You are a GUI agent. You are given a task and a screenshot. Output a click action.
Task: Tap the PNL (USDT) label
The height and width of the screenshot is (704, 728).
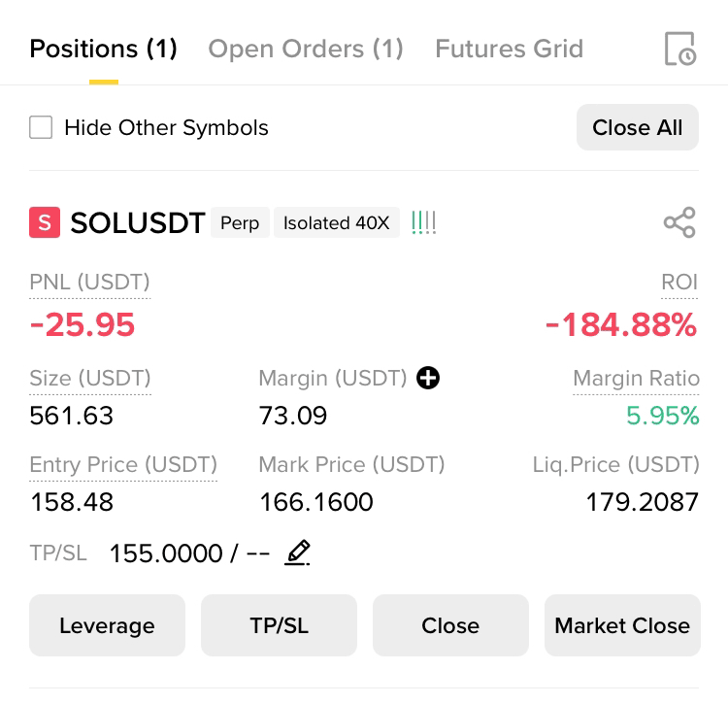[x=89, y=282]
